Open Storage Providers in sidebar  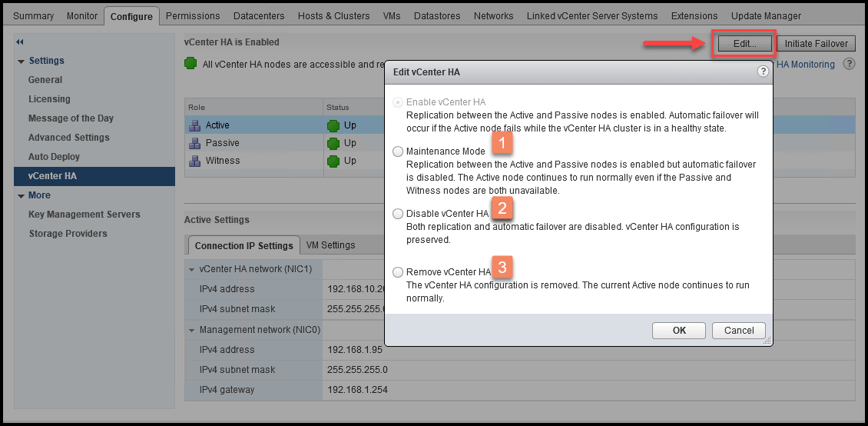point(68,234)
